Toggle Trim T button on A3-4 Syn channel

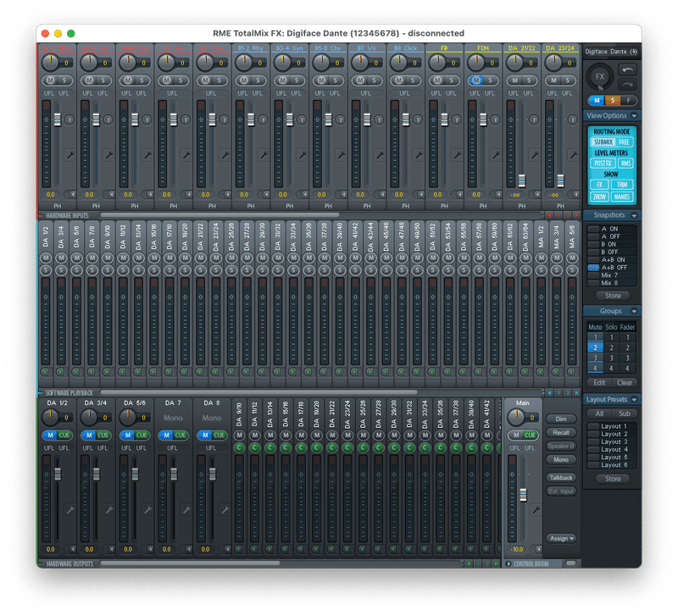108,119
